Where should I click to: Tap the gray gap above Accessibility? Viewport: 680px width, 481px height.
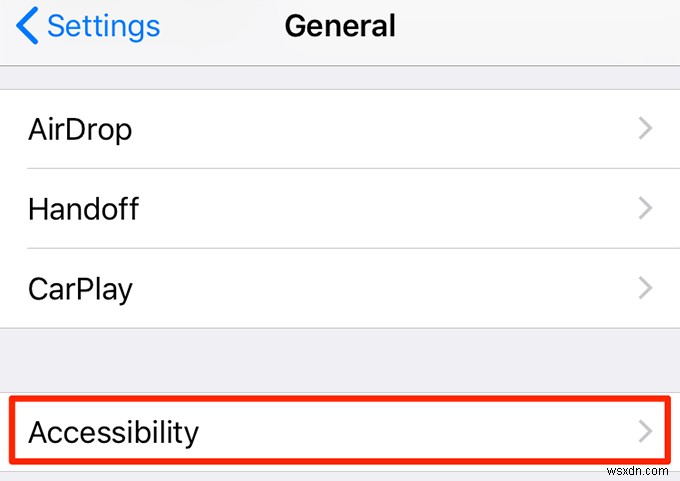pyautogui.click(x=340, y=360)
